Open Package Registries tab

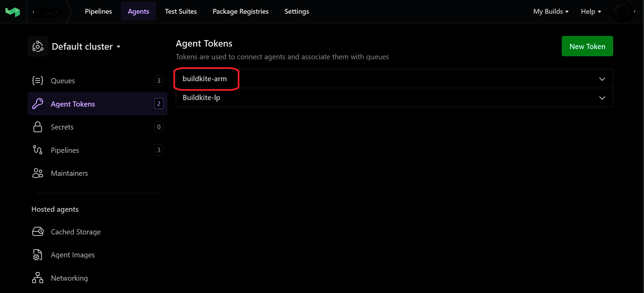coord(240,11)
